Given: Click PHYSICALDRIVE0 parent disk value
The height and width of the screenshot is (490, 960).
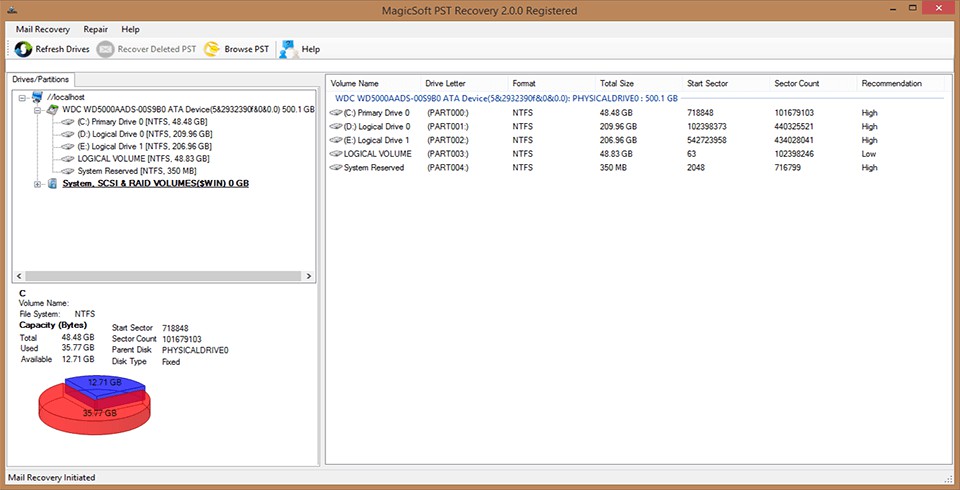Looking at the screenshot, I should (x=195, y=350).
